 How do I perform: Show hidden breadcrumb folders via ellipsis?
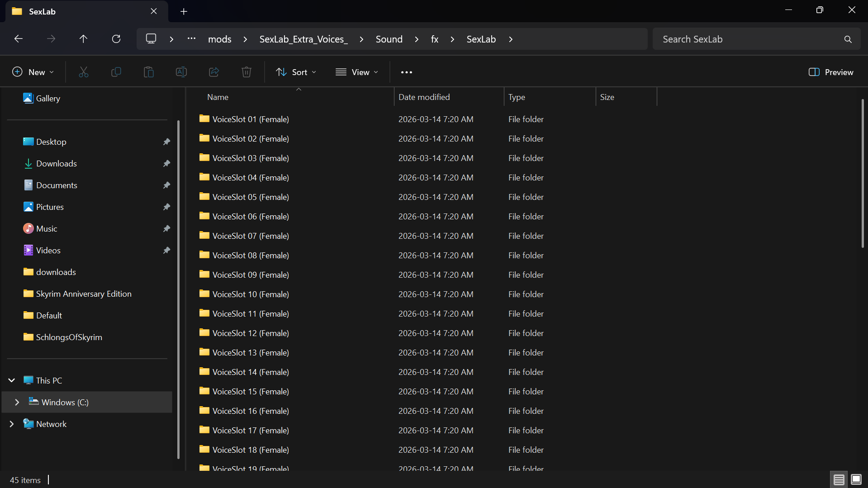click(192, 39)
